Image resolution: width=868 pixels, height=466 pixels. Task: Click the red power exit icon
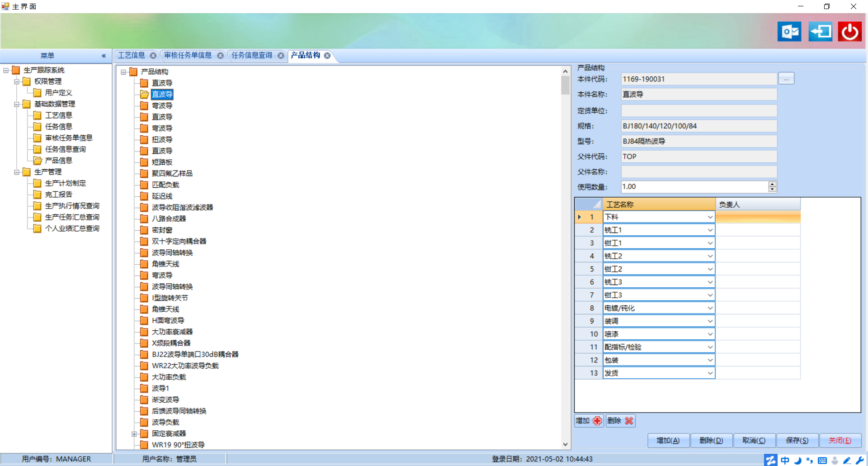(850, 32)
